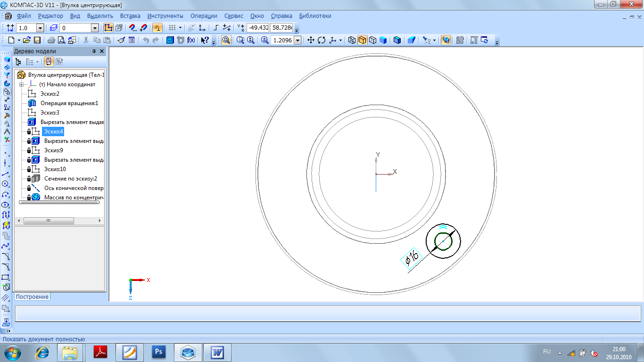Select the ellipse tool in left toolbar
The width and height of the screenshot is (644, 362).
coord(6,205)
